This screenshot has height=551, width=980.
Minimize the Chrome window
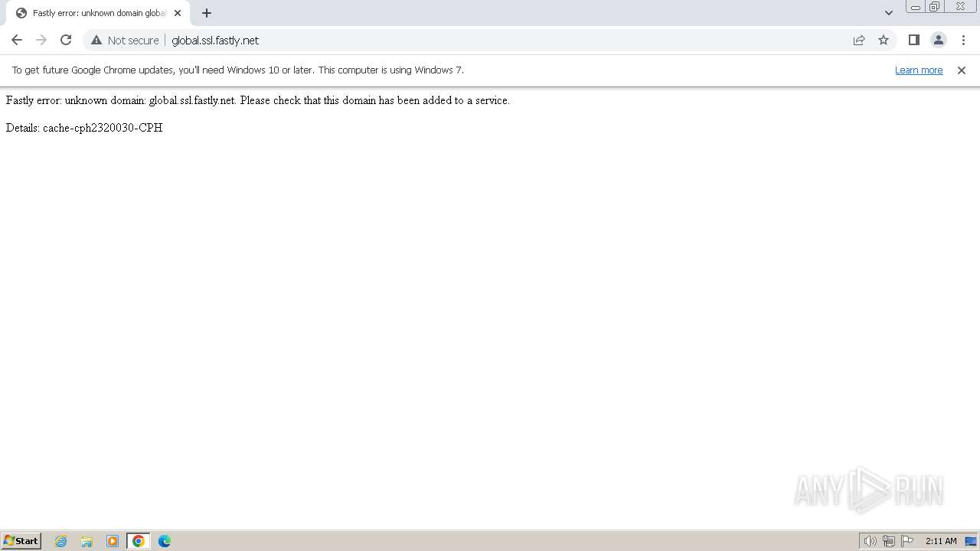[916, 7]
